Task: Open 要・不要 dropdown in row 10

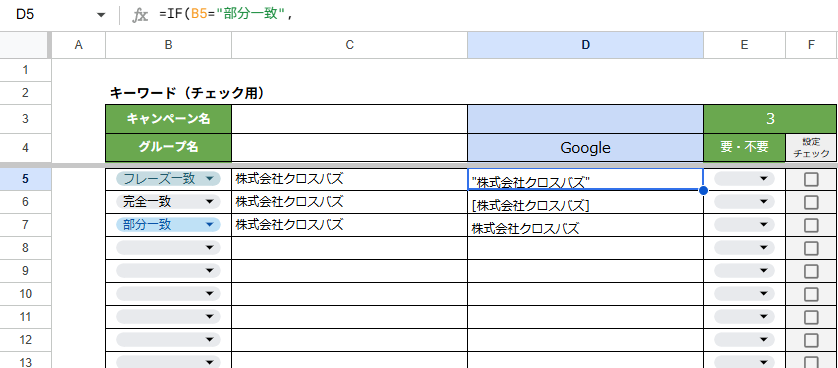Action: click(744, 294)
